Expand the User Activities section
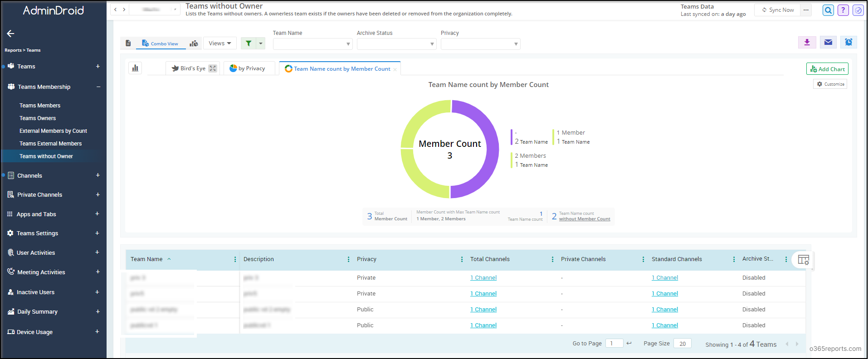Image resolution: width=868 pixels, height=359 pixels. 97,252
